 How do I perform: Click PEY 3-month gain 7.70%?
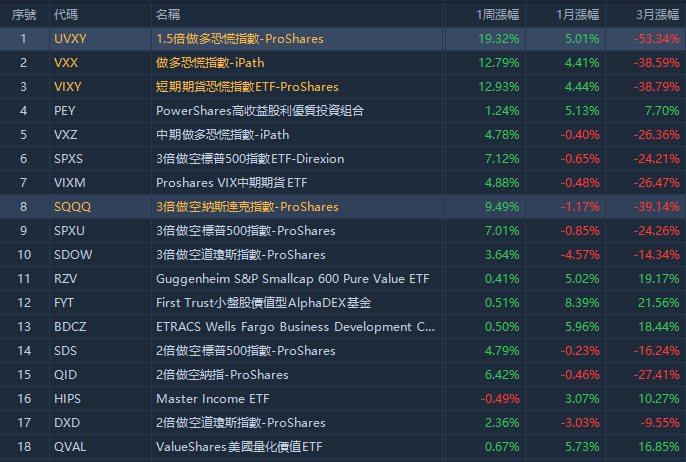click(662, 111)
